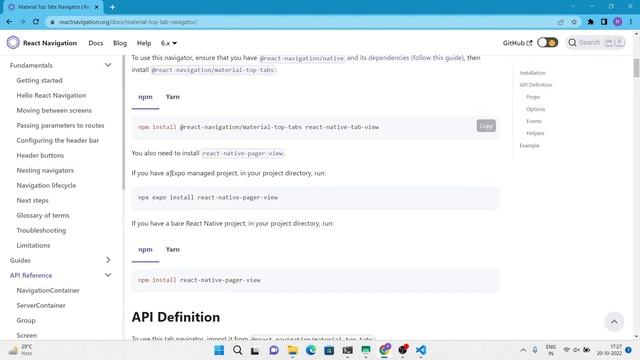This screenshot has height=360, width=640.
Task: Open Blog in navbar
Action: click(x=120, y=43)
